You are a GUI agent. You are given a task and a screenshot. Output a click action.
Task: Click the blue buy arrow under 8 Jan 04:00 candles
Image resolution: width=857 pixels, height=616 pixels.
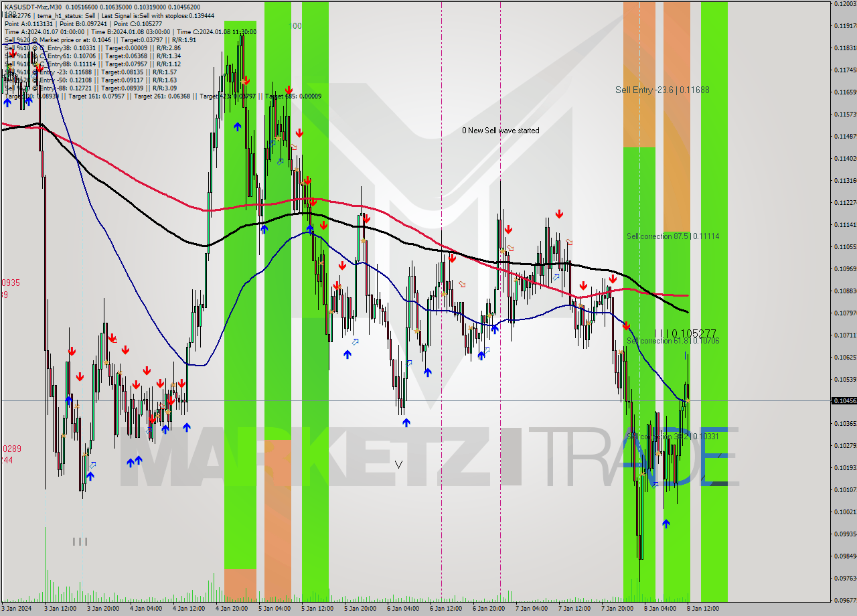[666, 524]
